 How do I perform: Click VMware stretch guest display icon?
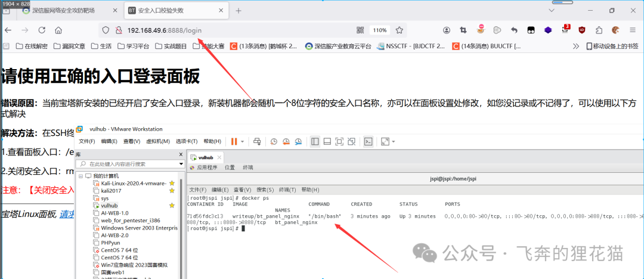point(385,141)
